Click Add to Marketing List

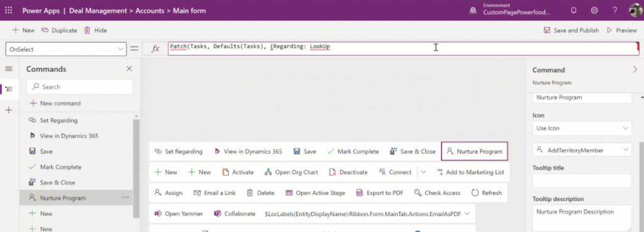click(470, 172)
